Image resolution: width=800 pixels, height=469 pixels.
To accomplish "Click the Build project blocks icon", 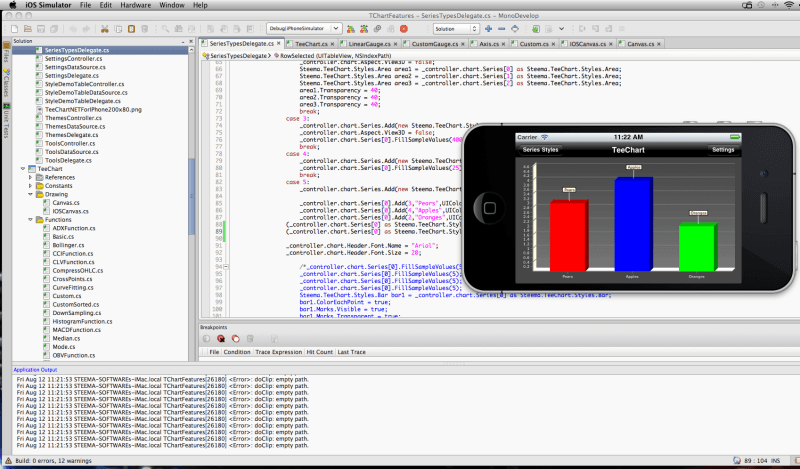I will click(x=351, y=29).
